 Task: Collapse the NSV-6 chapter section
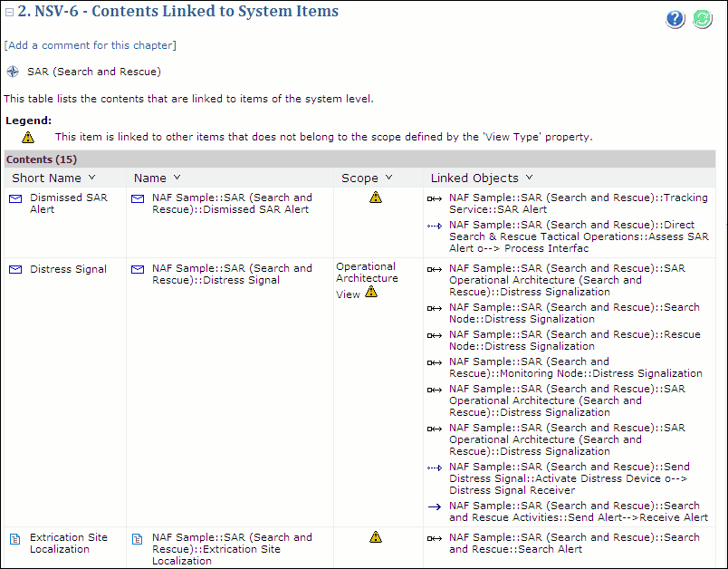(x=9, y=13)
